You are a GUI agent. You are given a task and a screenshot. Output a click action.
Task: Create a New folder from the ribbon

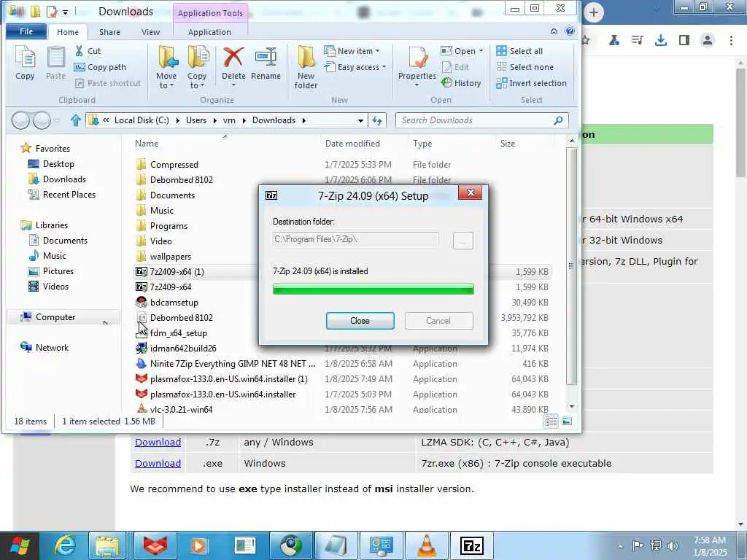point(306,67)
